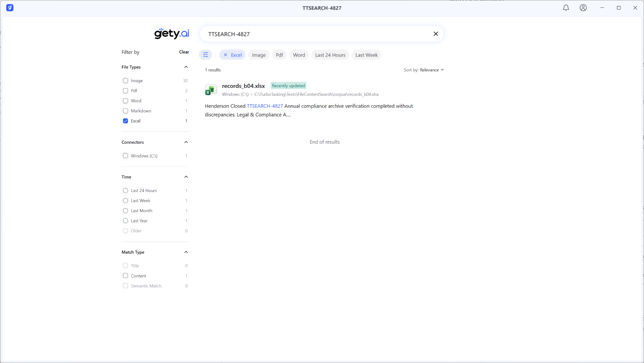Select the Last 24 Hours radio option

(125, 190)
